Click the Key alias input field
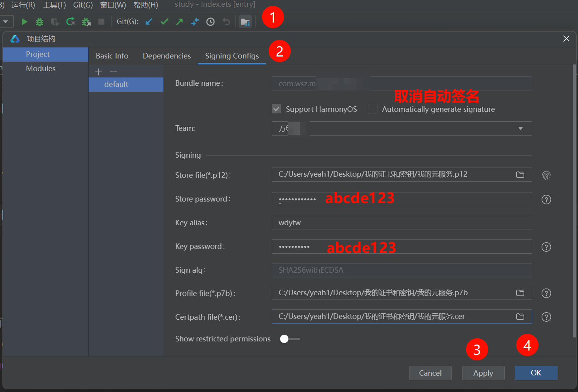The height and width of the screenshot is (392, 578). [x=402, y=223]
